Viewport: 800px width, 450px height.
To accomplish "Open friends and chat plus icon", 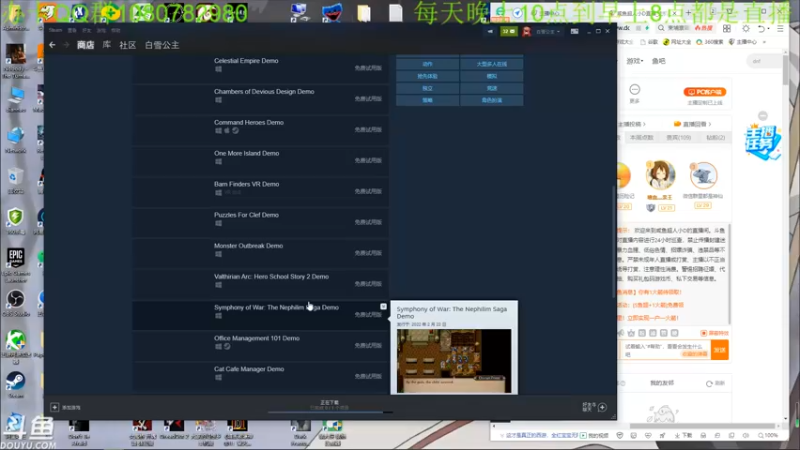I will pyautogui.click(x=603, y=407).
